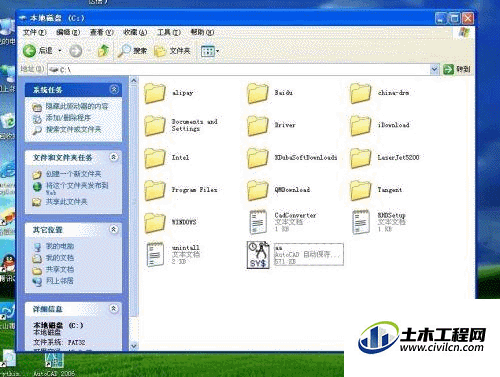500x377 pixels.
Task: Open the 编辑(E) menu
Action: click(x=68, y=32)
